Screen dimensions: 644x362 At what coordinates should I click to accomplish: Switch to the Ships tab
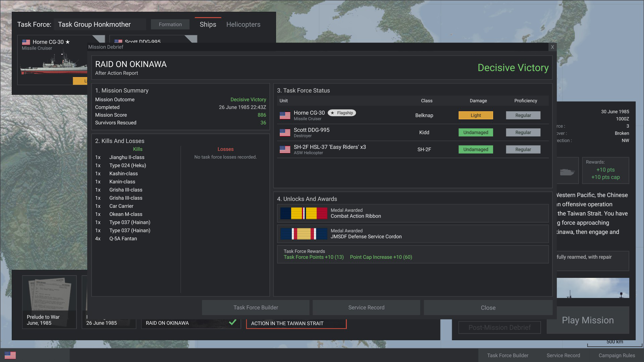pyautogui.click(x=208, y=24)
